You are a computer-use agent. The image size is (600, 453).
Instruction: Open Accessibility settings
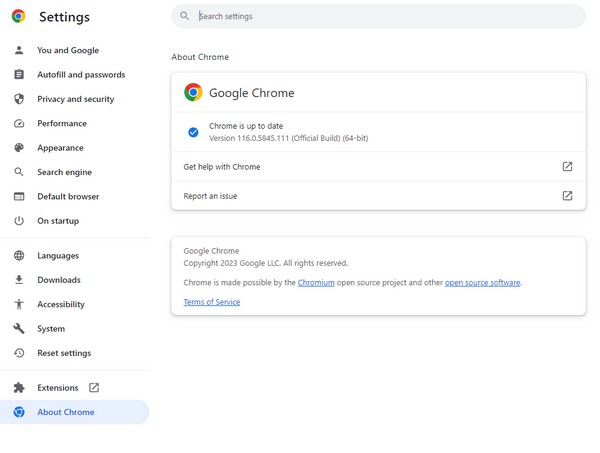(61, 304)
